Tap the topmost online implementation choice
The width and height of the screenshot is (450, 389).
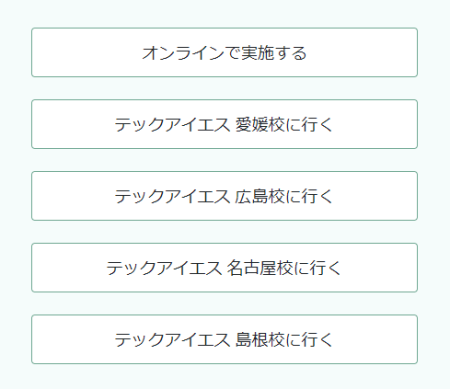pos(224,52)
